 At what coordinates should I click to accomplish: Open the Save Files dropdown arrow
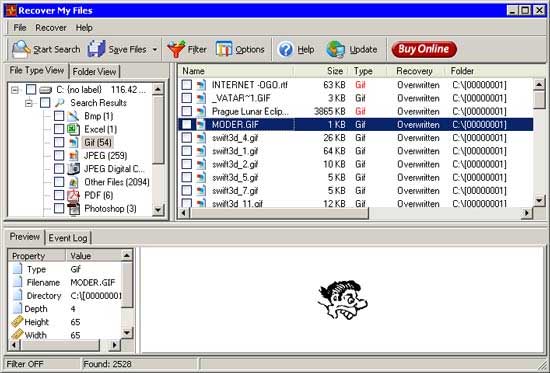click(155, 50)
